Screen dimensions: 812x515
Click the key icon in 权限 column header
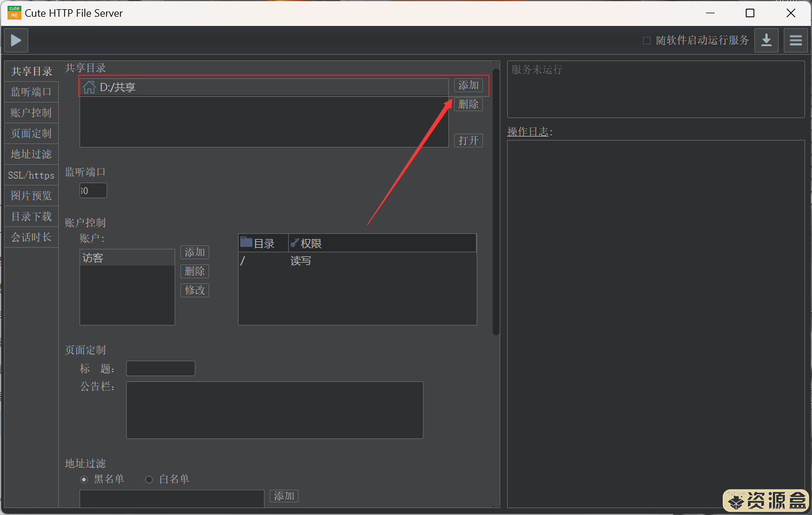pyautogui.click(x=294, y=243)
